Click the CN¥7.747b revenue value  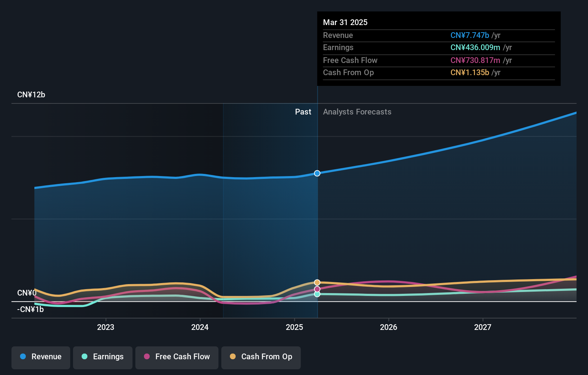click(470, 35)
